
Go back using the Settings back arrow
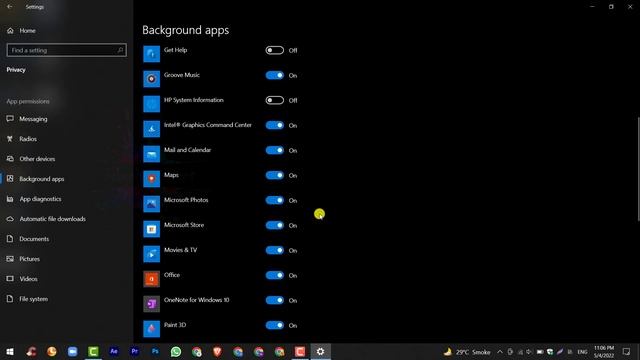click(x=9, y=7)
